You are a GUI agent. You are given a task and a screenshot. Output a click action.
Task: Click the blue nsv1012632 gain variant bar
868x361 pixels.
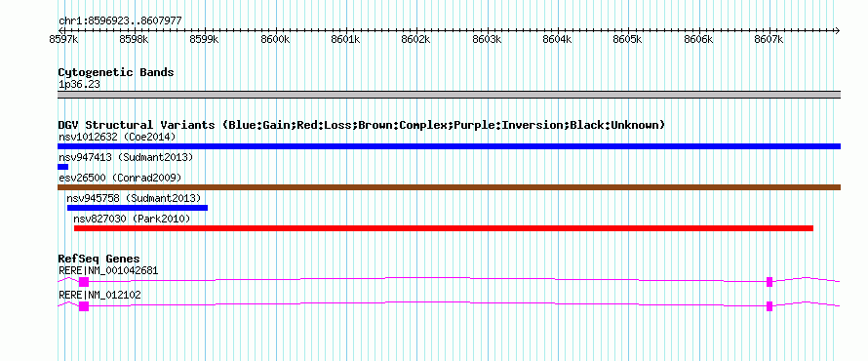[x=449, y=146]
